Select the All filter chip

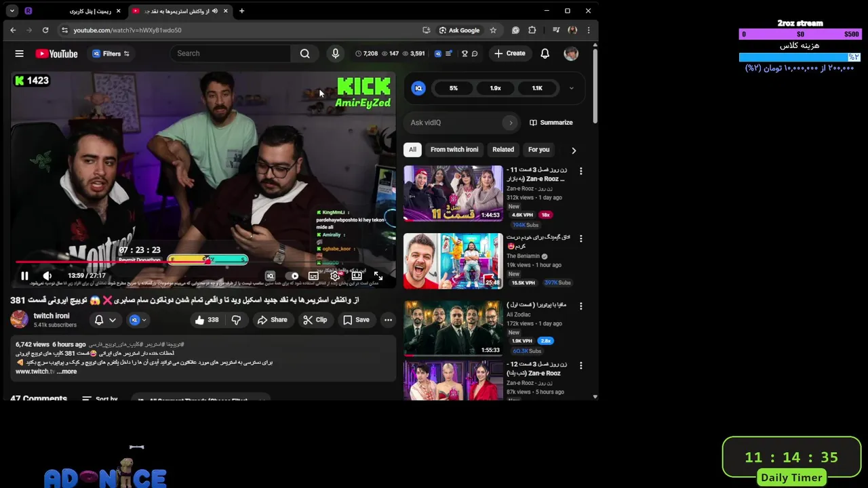[412, 149]
